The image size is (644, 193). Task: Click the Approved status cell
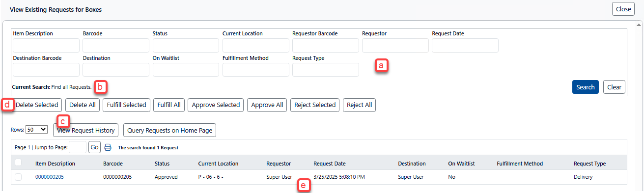(166, 177)
